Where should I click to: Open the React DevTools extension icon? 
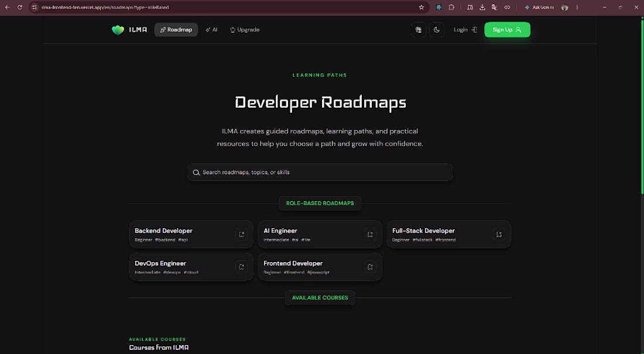(439, 7)
